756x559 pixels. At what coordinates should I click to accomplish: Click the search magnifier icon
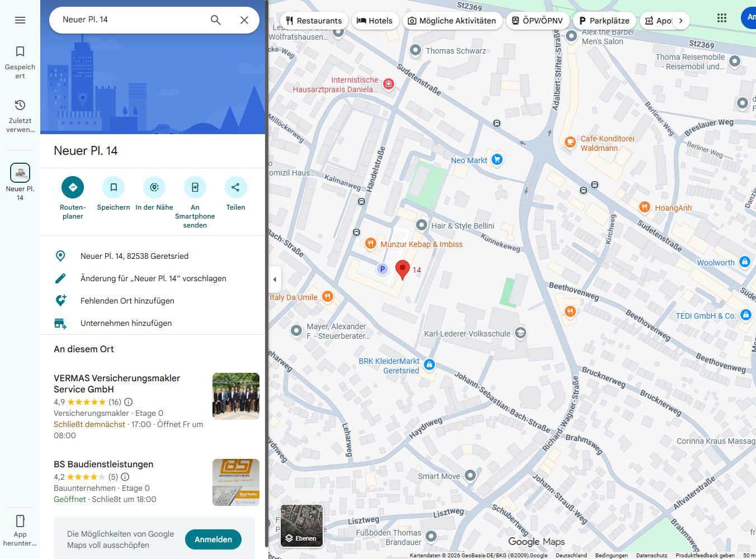(215, 20)
